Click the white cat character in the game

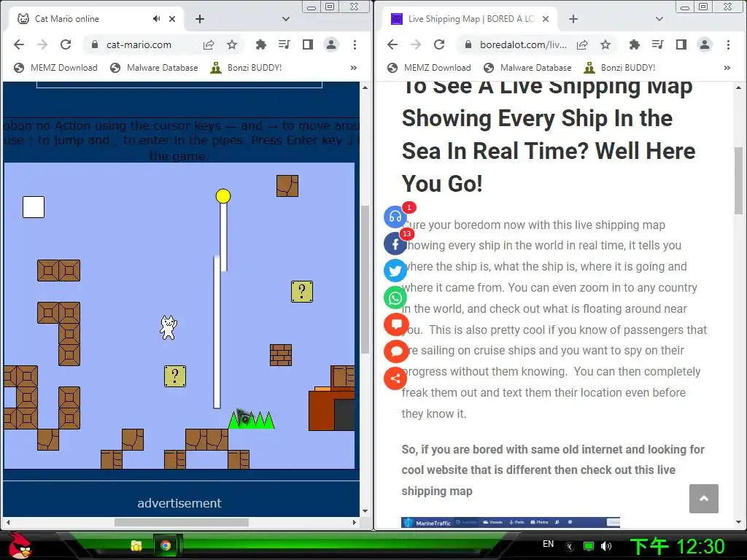pos(169,327)
